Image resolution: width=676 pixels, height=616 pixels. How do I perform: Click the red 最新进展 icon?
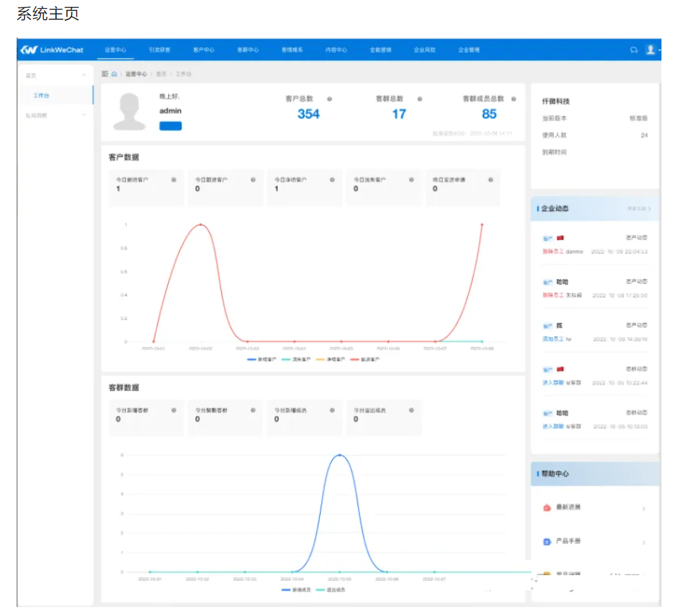click(546, 507)
